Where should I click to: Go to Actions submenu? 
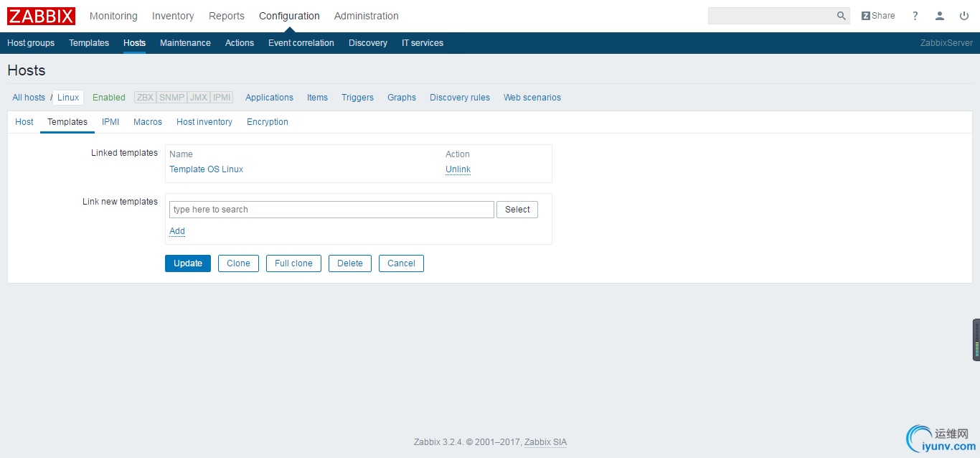click(240, 43)
